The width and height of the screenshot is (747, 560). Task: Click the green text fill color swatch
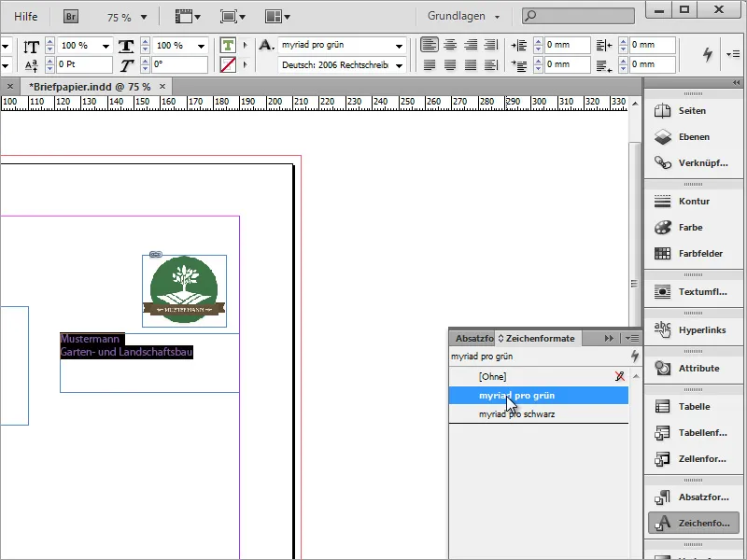[x=228, y=45]
